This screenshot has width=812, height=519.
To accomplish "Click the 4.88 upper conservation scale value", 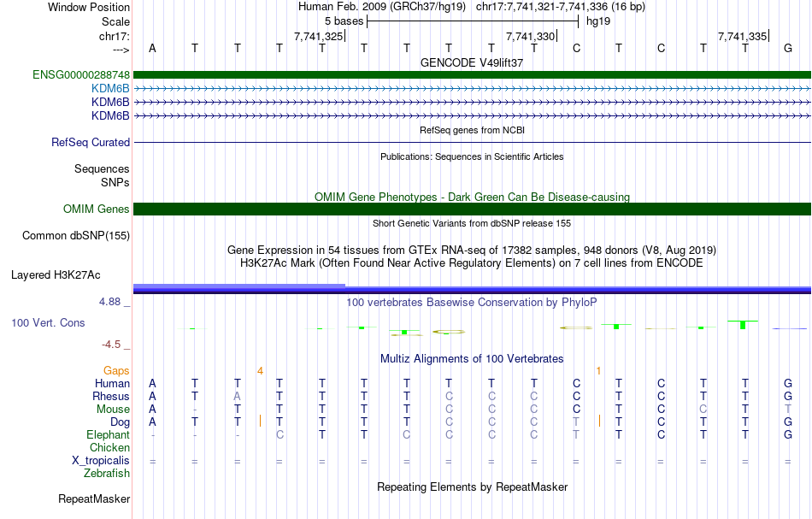I will pyautogui.click(x=109, y=302).
